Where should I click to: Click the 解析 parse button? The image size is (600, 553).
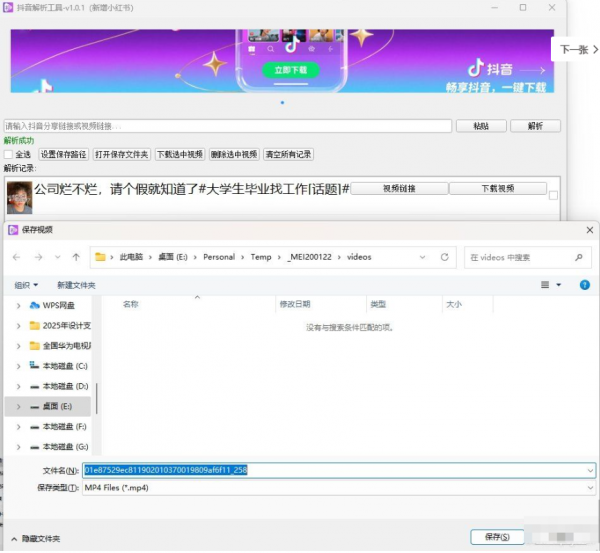click(535, 126)
